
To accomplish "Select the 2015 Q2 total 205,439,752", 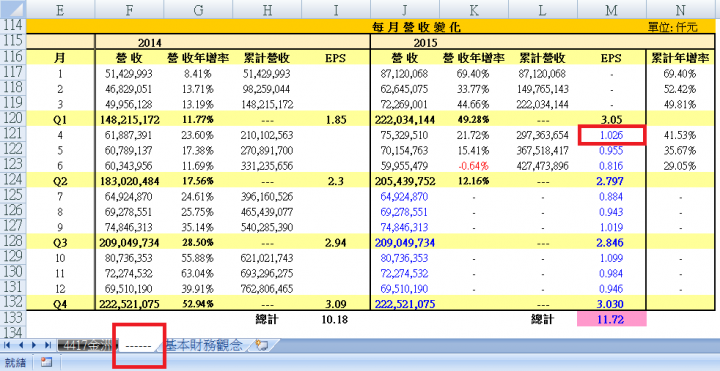I will click(x=405, y=181).
